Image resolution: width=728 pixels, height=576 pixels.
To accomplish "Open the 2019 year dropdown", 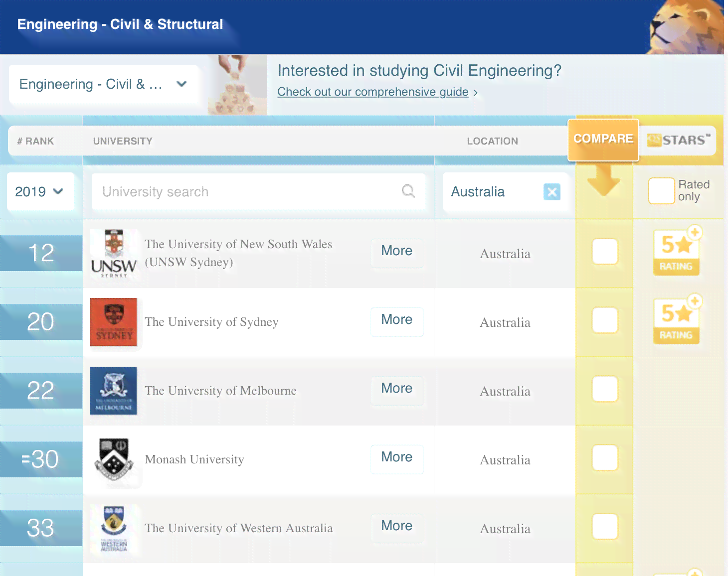I will (40, 191).
